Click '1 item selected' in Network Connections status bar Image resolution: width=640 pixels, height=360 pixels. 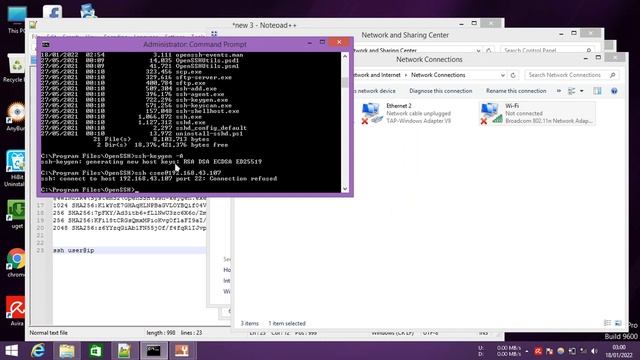(x=287, y=323)
